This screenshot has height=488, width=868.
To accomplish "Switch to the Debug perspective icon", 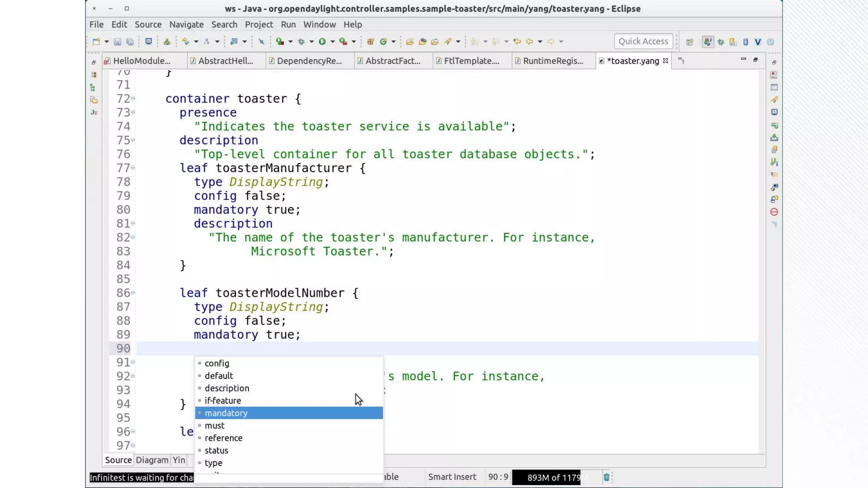I will pos(721,42).
